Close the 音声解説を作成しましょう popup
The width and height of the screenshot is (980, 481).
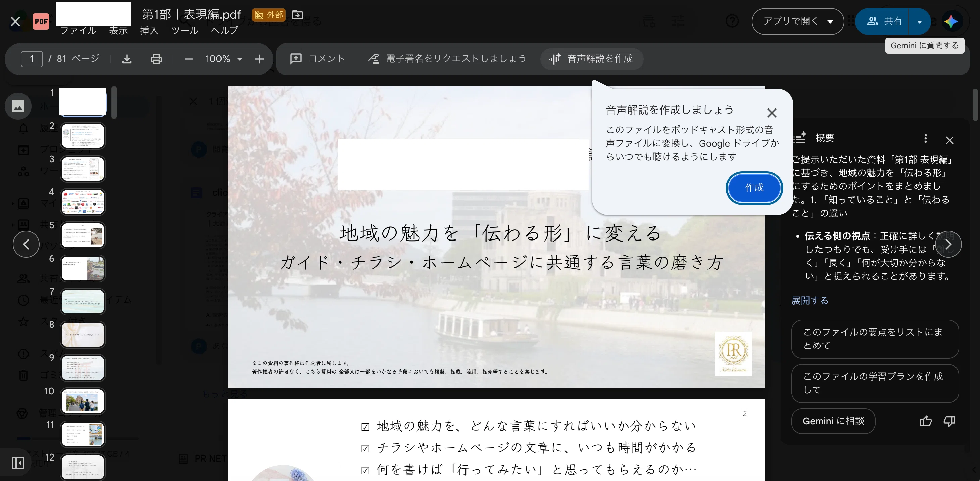[772, 113]
